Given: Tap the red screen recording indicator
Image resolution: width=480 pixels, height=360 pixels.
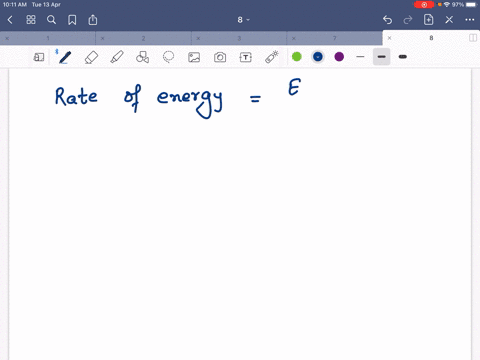Looking at the screenshot, I should 424,5.
